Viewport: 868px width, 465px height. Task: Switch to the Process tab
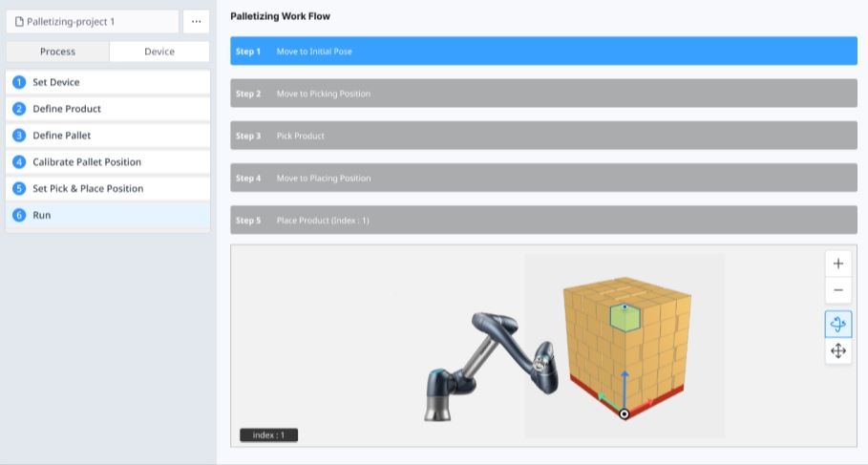coord(57,52)
